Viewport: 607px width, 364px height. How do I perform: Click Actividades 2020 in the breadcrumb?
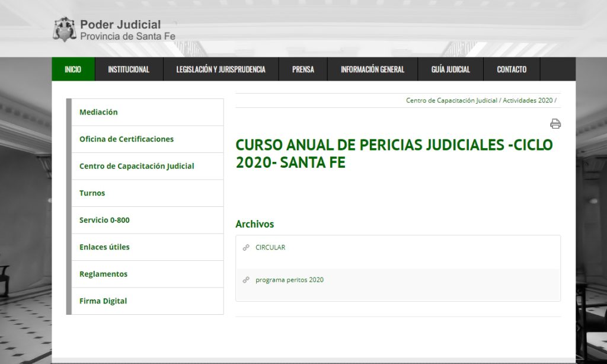[x=528, y=101]
